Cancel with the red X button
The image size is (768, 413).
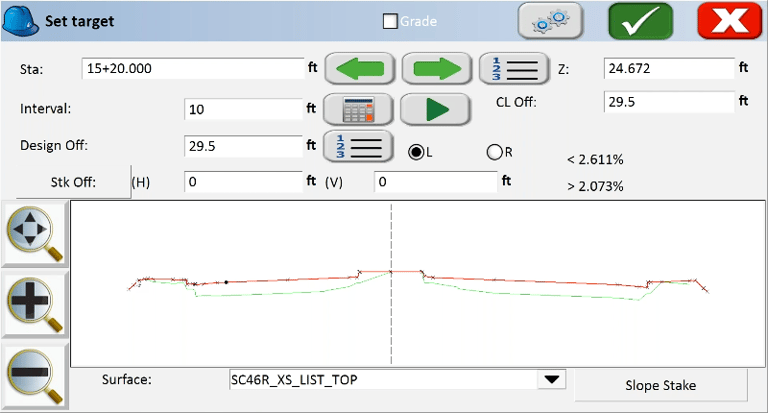click(730, 21)
